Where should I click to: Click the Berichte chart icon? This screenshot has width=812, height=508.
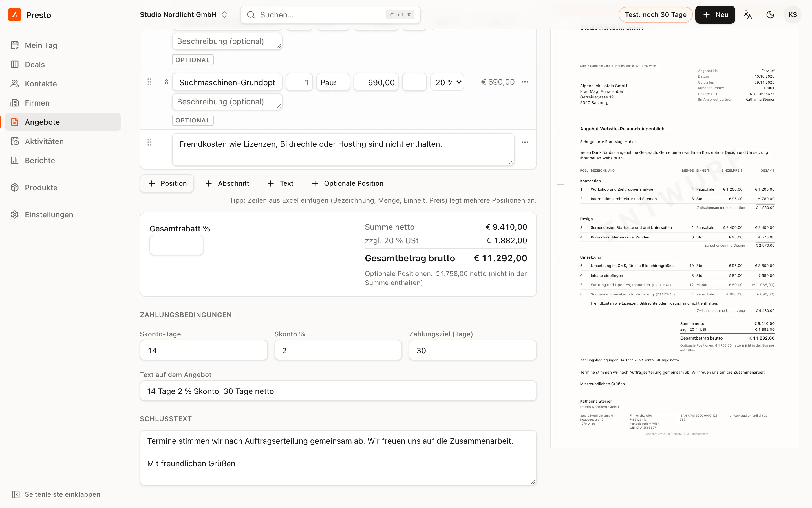(14, 160)
